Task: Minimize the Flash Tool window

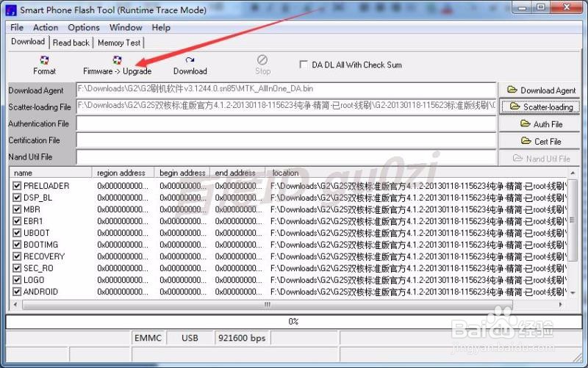Action: tap(523, 7)
